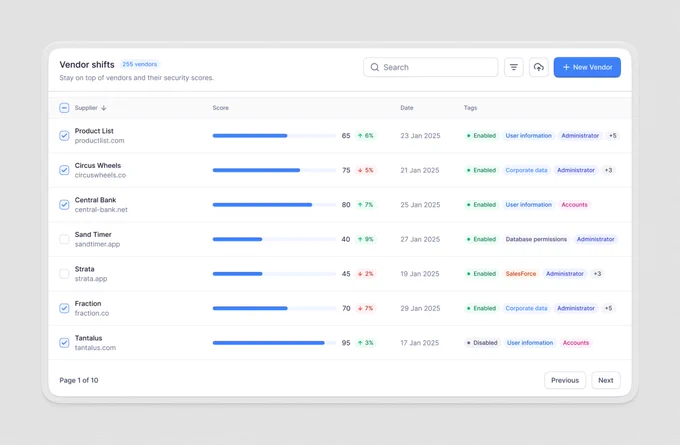Click the Strata score value 45
This screenshot has height=445, width=680.
point(346,274)
